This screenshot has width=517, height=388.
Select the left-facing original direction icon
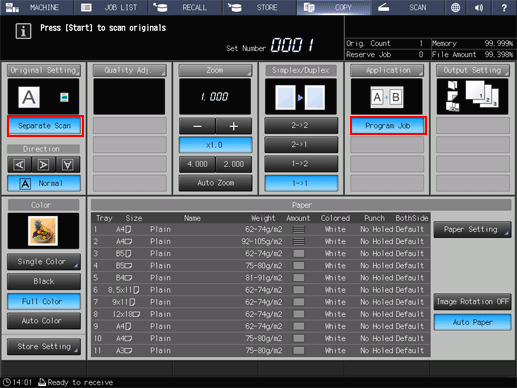(x=20, y=164)
